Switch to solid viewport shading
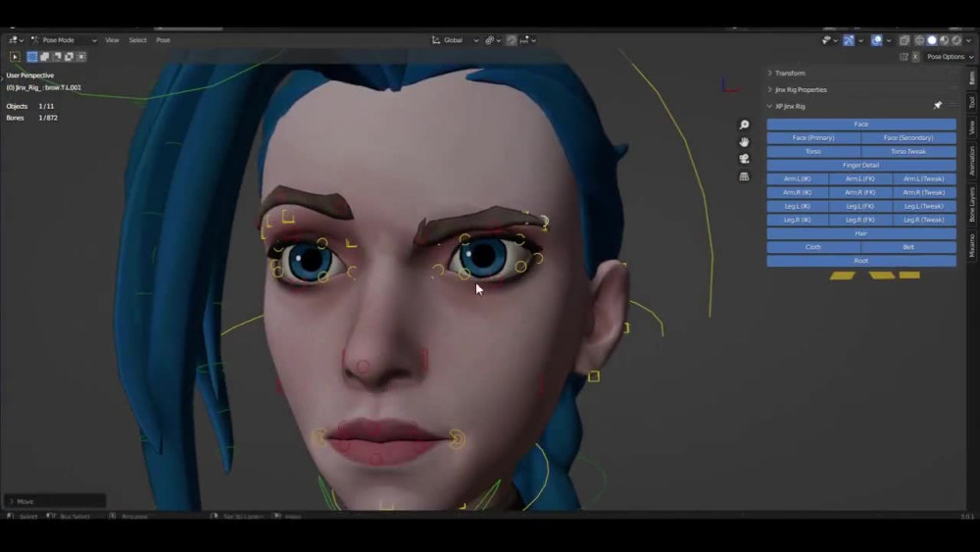The height and width of the screenshot is (552, 980). 932,40
